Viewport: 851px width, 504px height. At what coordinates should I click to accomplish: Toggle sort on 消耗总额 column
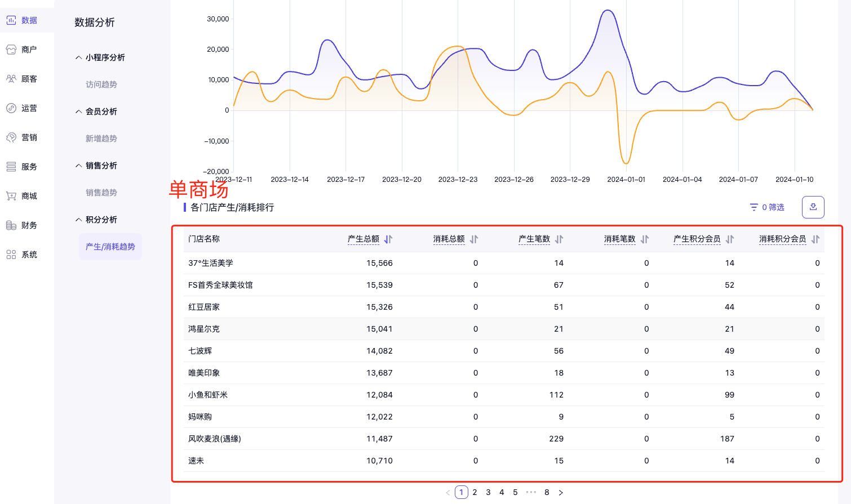click(474, 239)
